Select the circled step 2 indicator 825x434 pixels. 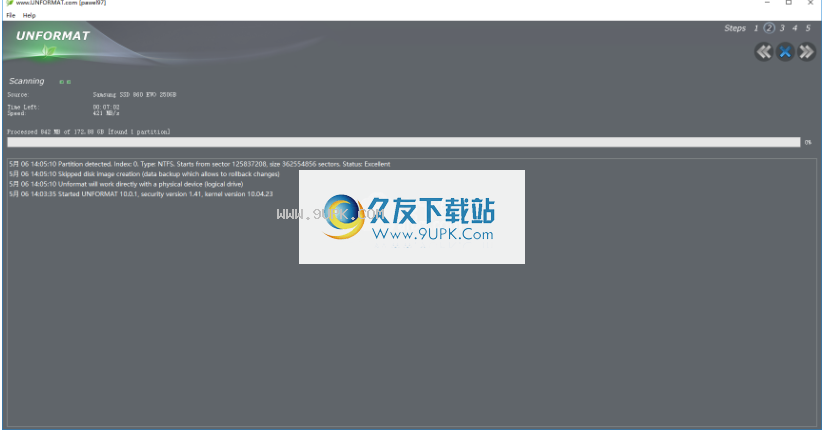(769, 28)
